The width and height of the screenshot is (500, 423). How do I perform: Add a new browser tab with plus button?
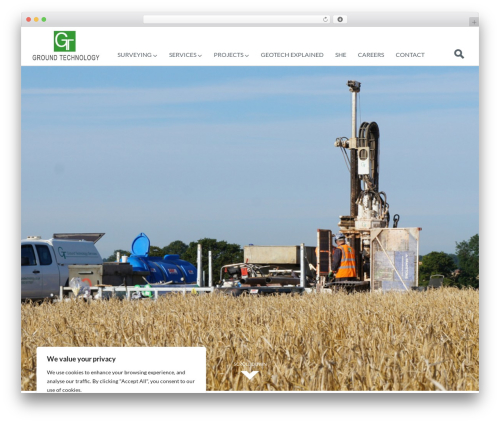coord(474,22)
